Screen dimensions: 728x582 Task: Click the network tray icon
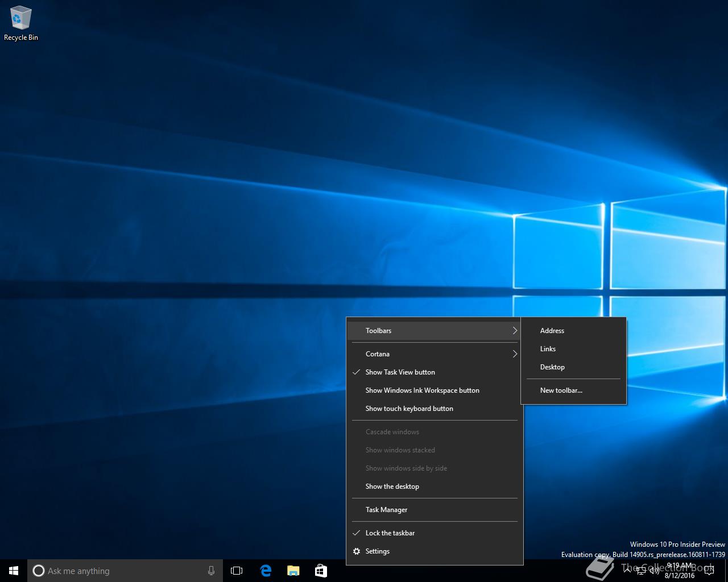click(x=641, y=571)
